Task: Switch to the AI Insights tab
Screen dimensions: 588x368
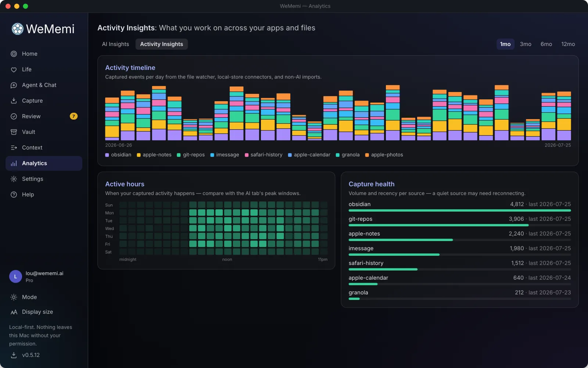Action: [115, 44]
